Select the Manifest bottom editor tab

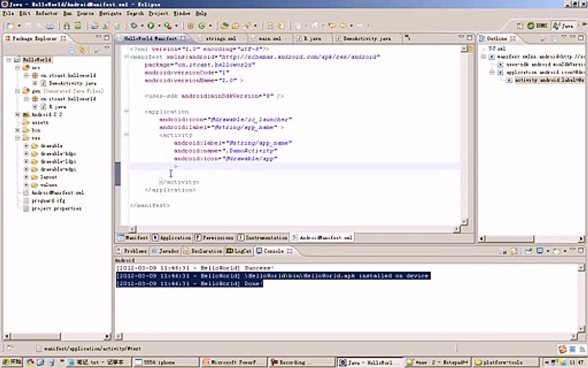[x=133, y=237]
